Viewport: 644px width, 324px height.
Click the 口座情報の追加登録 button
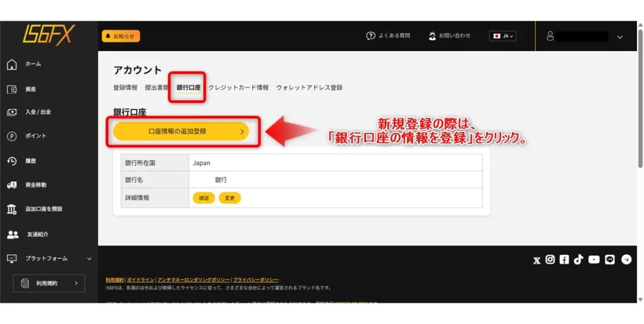[181, 131]
